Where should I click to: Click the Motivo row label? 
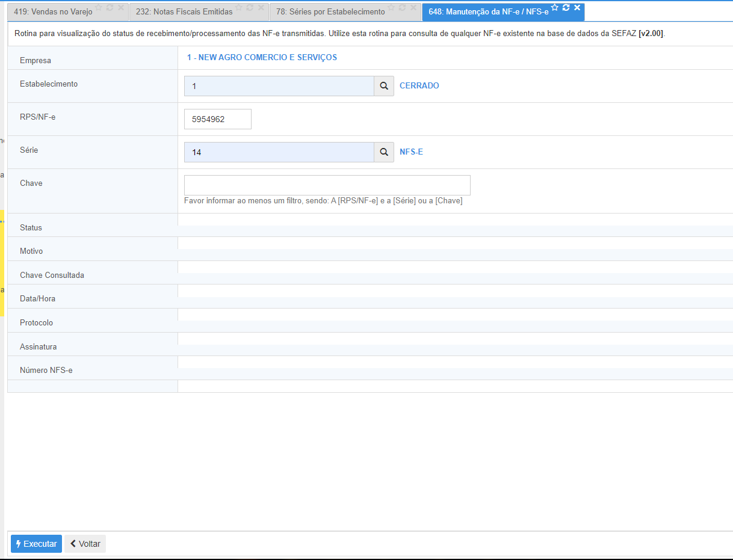31,251
